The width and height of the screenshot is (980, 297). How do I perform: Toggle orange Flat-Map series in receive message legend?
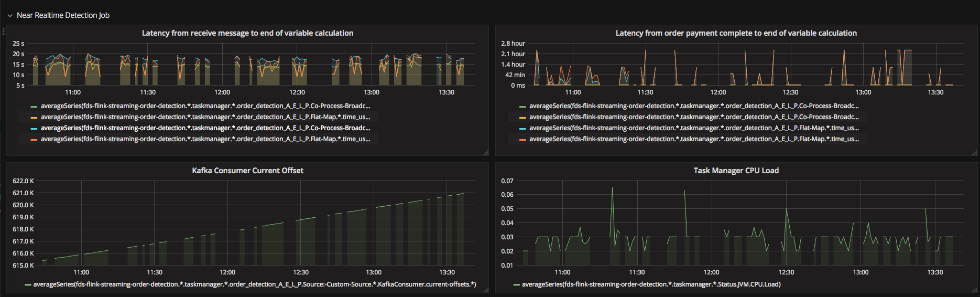pos(205,139)
